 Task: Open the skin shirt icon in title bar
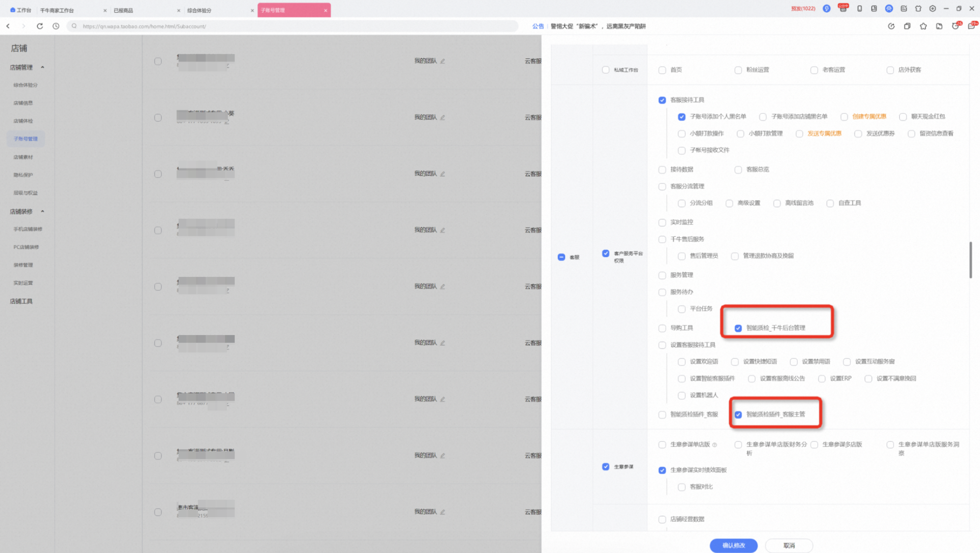(918, 9)
